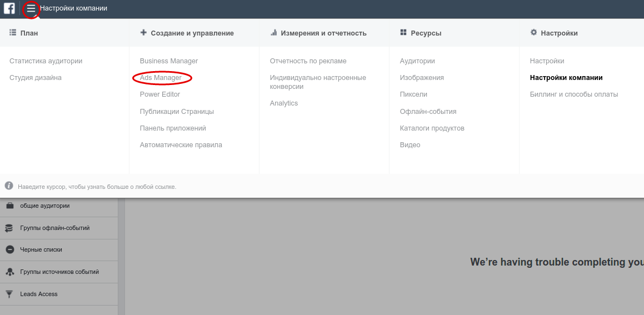Click the hint text Наведите курсор
The image size is (644, 315).
(x=97, y=187)
